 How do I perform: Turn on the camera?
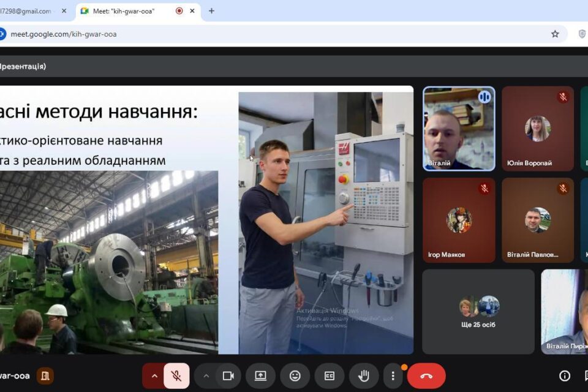pos(228,375)
